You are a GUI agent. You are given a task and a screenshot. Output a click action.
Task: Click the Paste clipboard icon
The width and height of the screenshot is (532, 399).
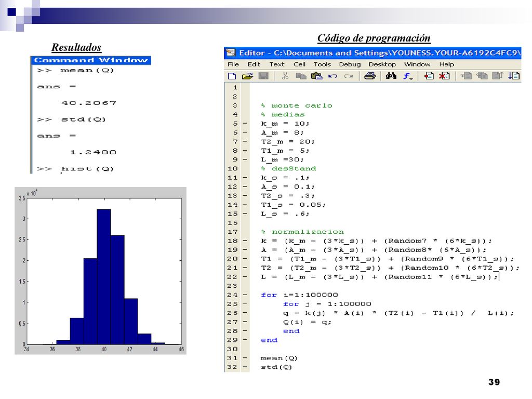click(316, 76)
